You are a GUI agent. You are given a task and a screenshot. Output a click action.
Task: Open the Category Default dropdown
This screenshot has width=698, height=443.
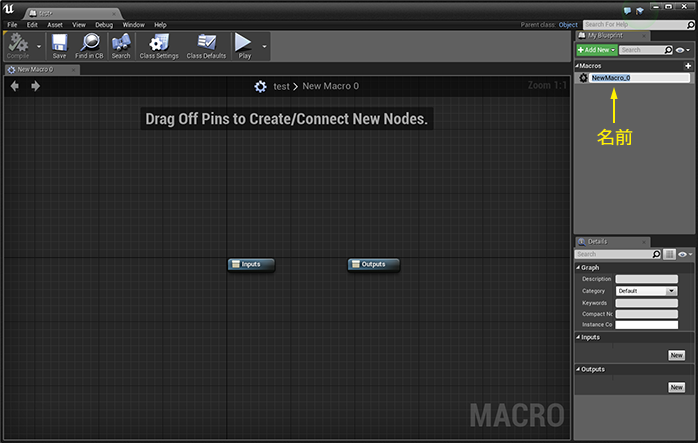tap(646, 291)
